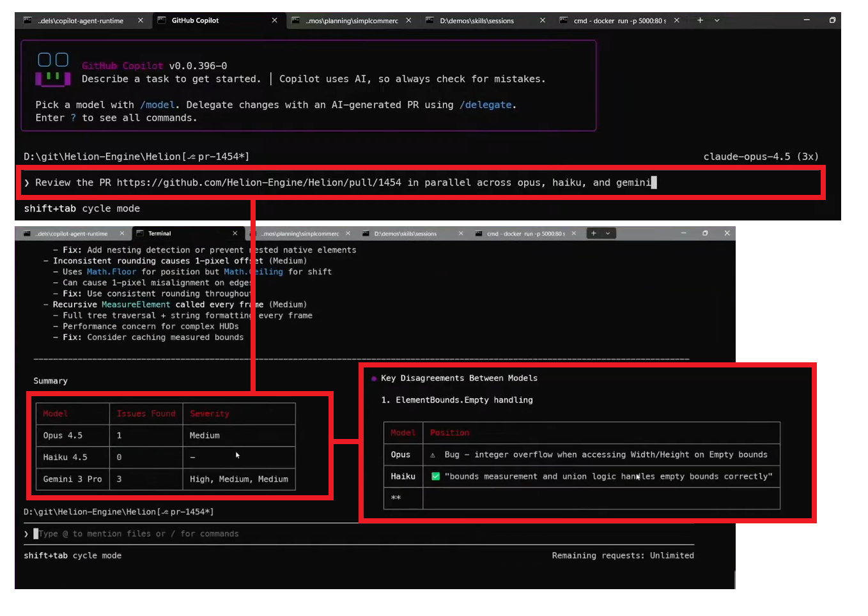The image size is (868, 616).
Task: Click the github.com Helion pull/1454 URL
Action: coord(259,183)
